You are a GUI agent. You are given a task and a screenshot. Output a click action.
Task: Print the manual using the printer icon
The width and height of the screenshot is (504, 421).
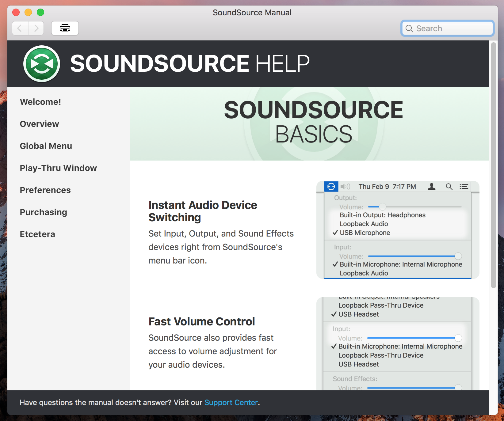pos(65,28)
